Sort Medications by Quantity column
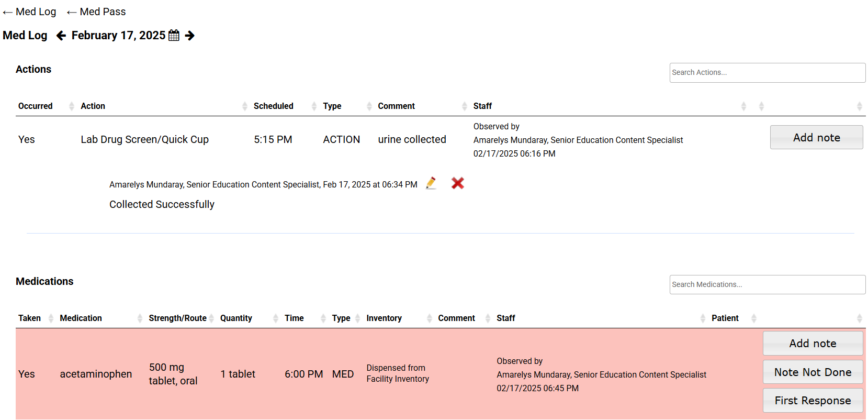Image resolution: width=868 pixels, height=420 pixels. (236, 318)
